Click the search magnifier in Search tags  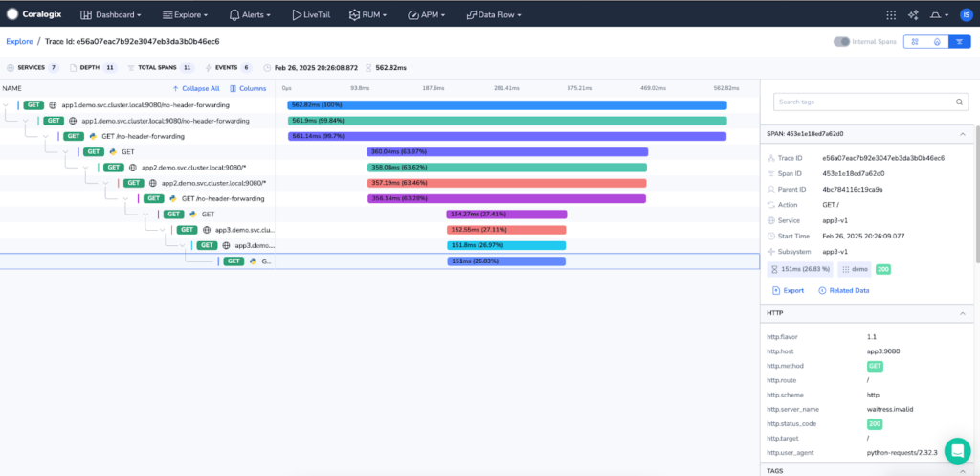click(960, 102)
